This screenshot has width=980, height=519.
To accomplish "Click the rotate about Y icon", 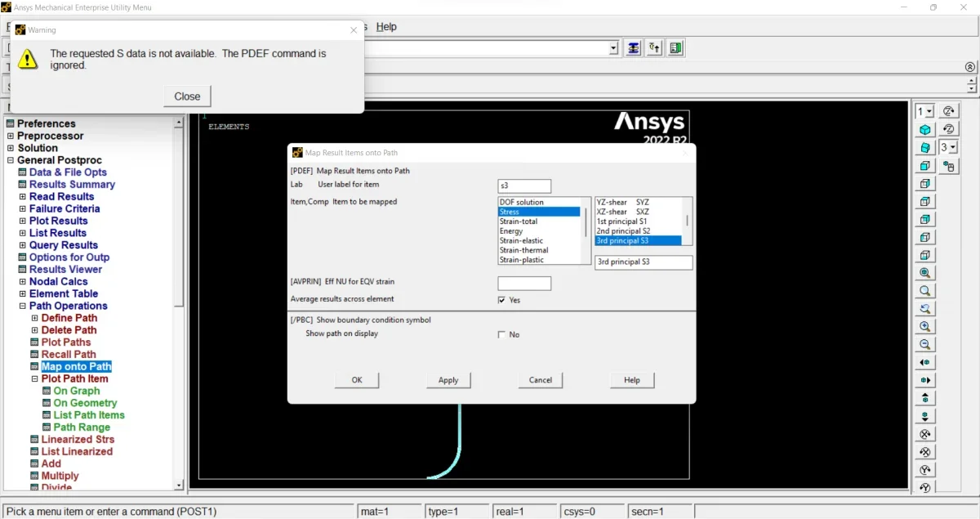I will pyautogui.click(x=924, y=470).
